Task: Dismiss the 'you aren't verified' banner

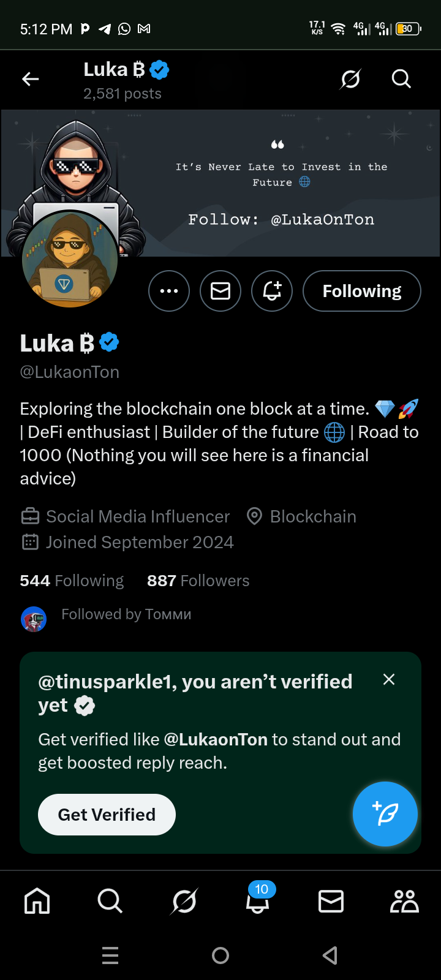Action: point(389,679)
